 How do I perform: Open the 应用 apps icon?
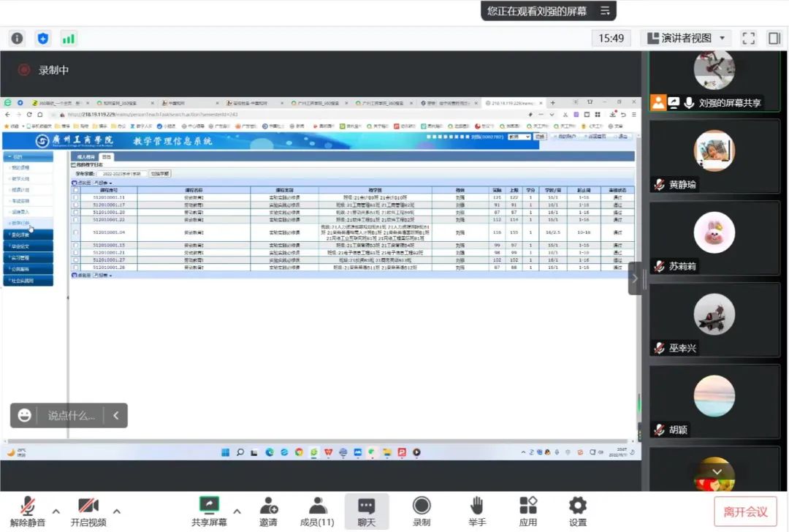tap(528, 511)
